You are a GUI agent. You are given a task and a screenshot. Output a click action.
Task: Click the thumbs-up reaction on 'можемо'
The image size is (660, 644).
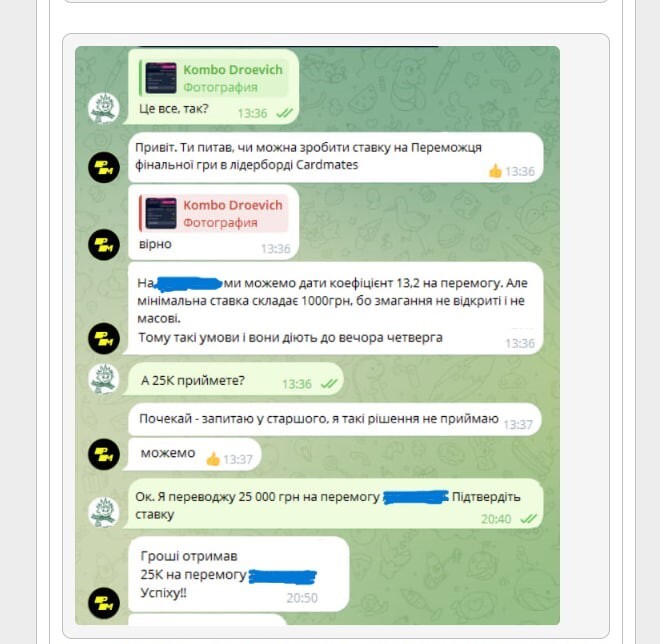click(x=213, y=459)
